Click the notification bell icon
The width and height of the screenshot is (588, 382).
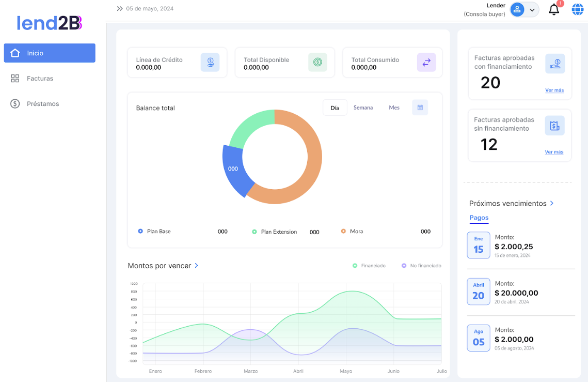(x=554, y=9)
